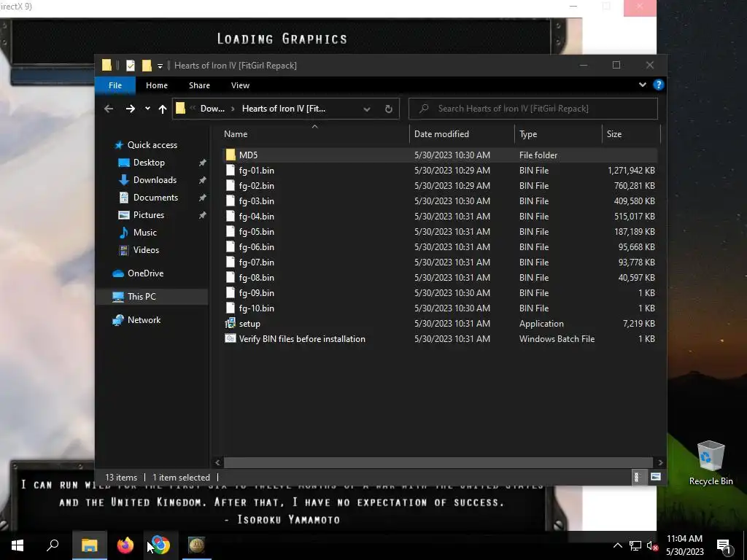
Task: Open Firefox from the taskbar
Action: 125,545
